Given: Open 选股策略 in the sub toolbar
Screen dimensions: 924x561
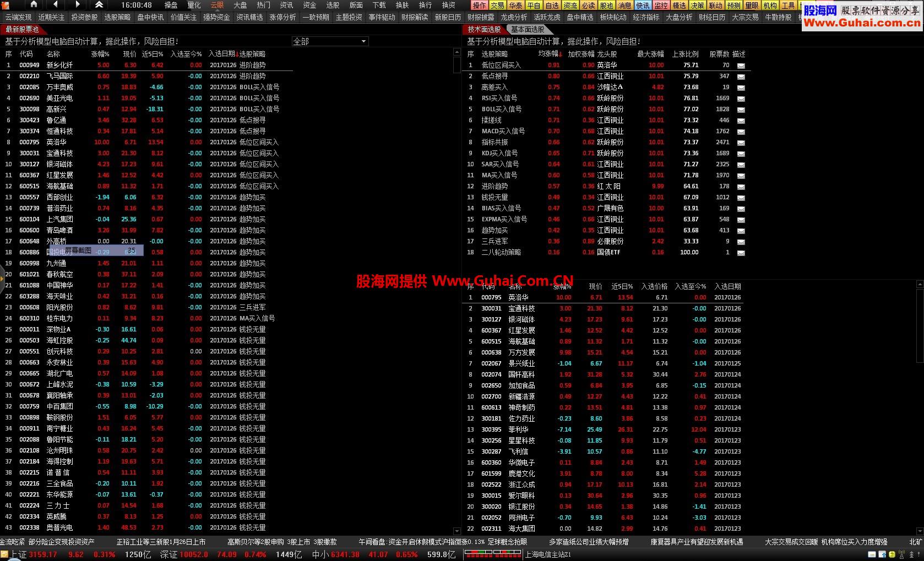Looking at the screenshot, I should point(117,17).
